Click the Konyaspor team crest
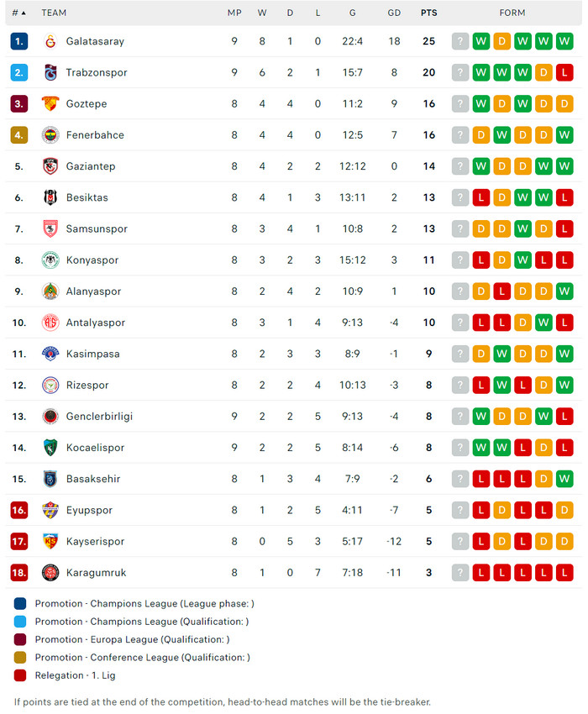 (50, 260)
